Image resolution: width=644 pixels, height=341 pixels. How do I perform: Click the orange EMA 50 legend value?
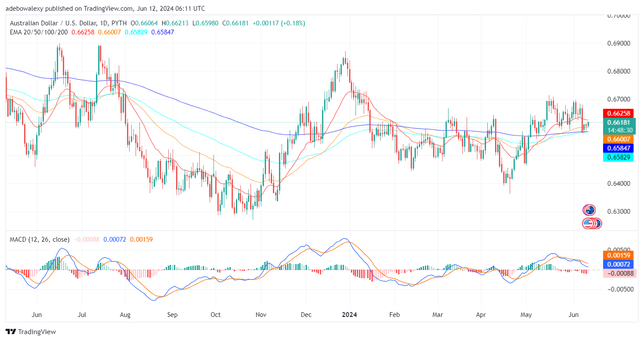[x=110, y=32]
